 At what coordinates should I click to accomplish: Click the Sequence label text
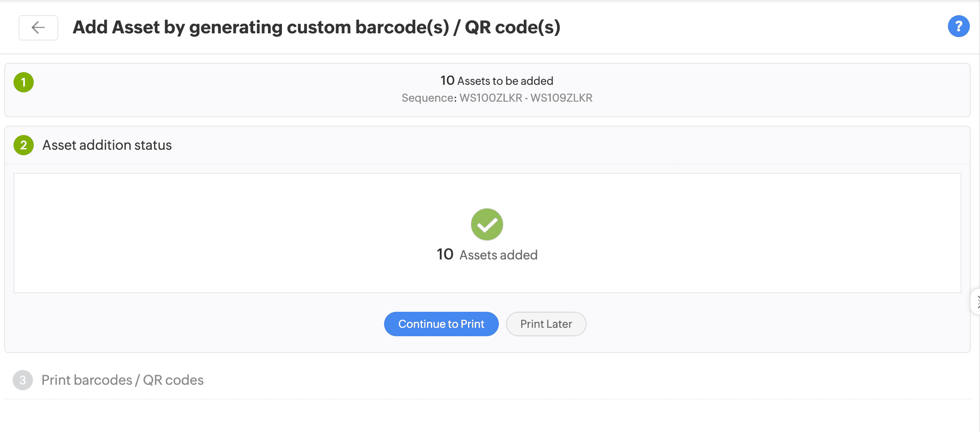[428, 98]
